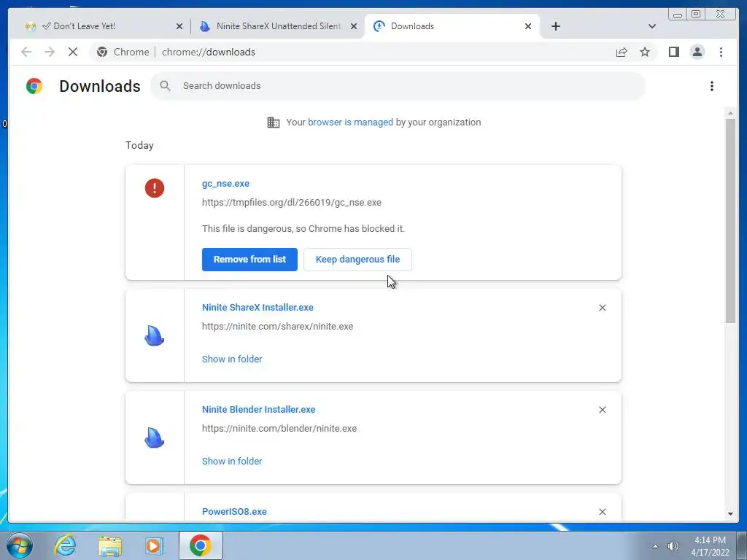Image resolution: width=747 pixels, height=560 pixels.
Task: Switch to Ninite ShareX Unattended Silent tab
Action: point(277,26)
